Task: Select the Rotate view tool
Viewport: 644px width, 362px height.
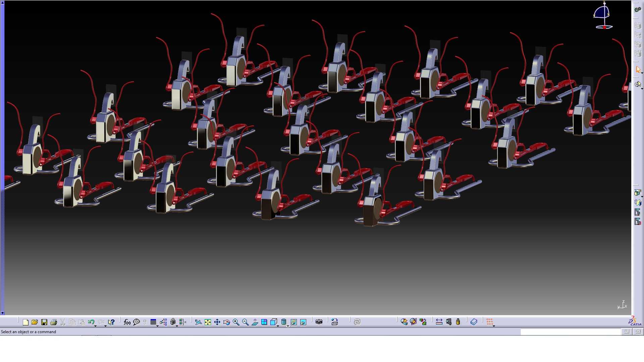Action: [x=226, y=322]
